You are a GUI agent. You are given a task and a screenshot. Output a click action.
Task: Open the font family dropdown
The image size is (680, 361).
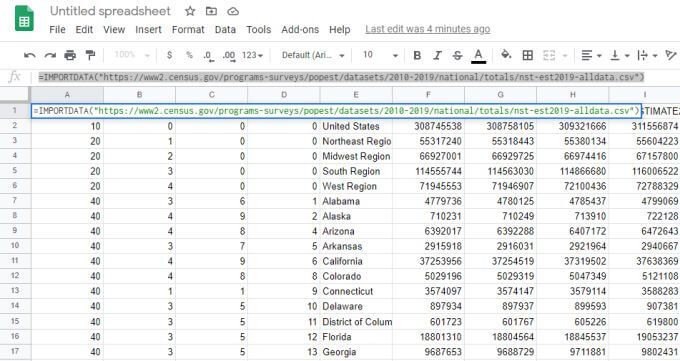click(x=313, y=55)
